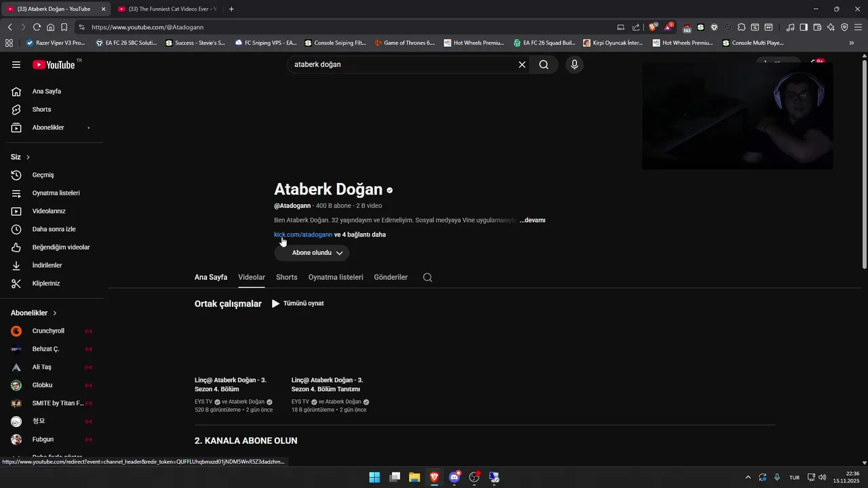Viewport: 868px width, 488px height.
Task: Open File Explorer from taskbar
Action: [414, 477]
